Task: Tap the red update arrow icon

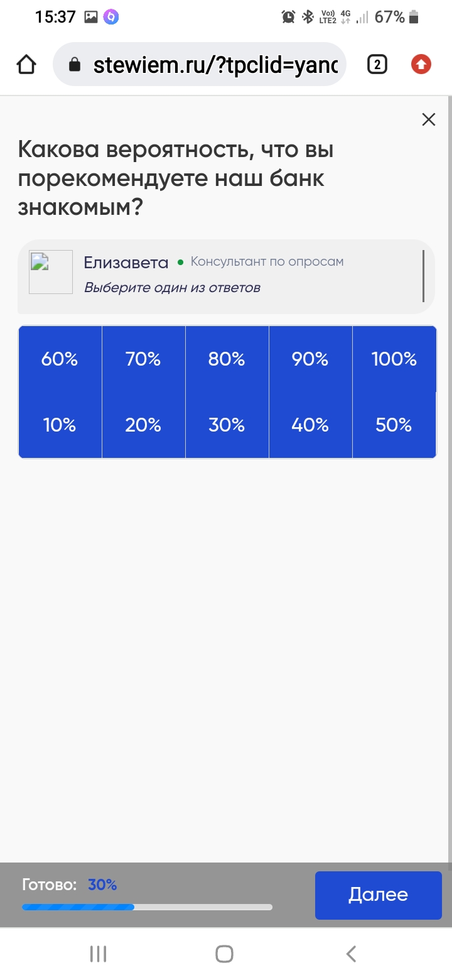Action: click(x=421, y=64)
